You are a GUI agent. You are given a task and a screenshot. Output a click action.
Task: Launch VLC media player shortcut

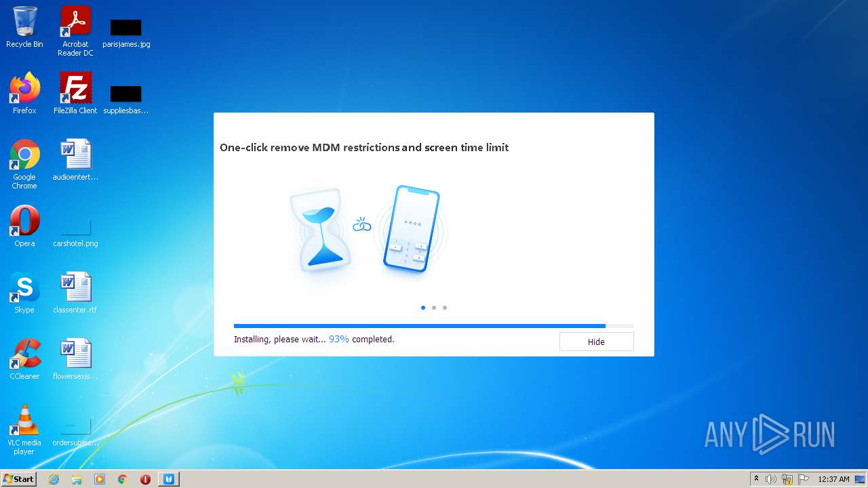pos(24,429)
